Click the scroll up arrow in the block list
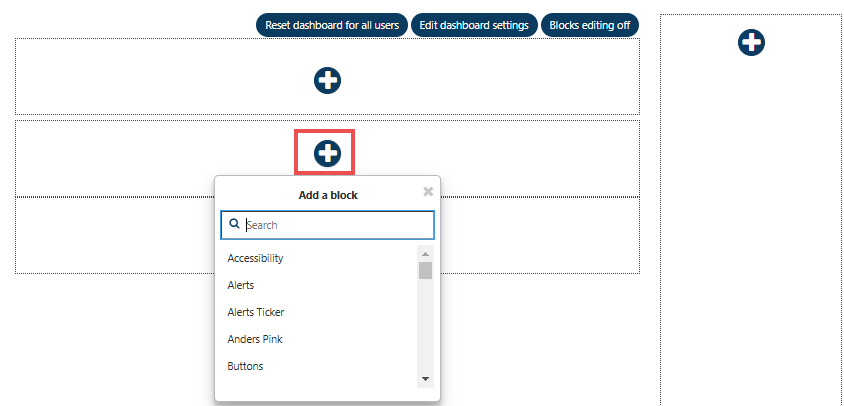 click(425, 252)
